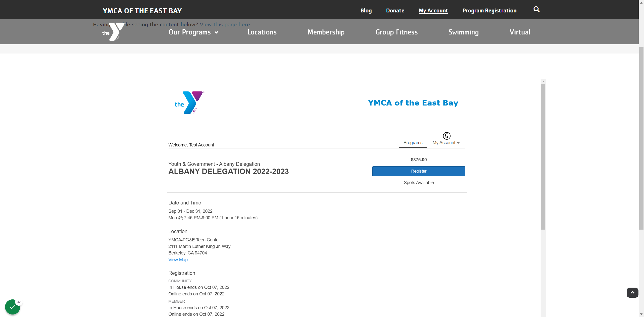Image resolution: width=644 pixels, height=317 pixels.
Task: Open the Donate link in top bar
Action: tap(395, 11)
